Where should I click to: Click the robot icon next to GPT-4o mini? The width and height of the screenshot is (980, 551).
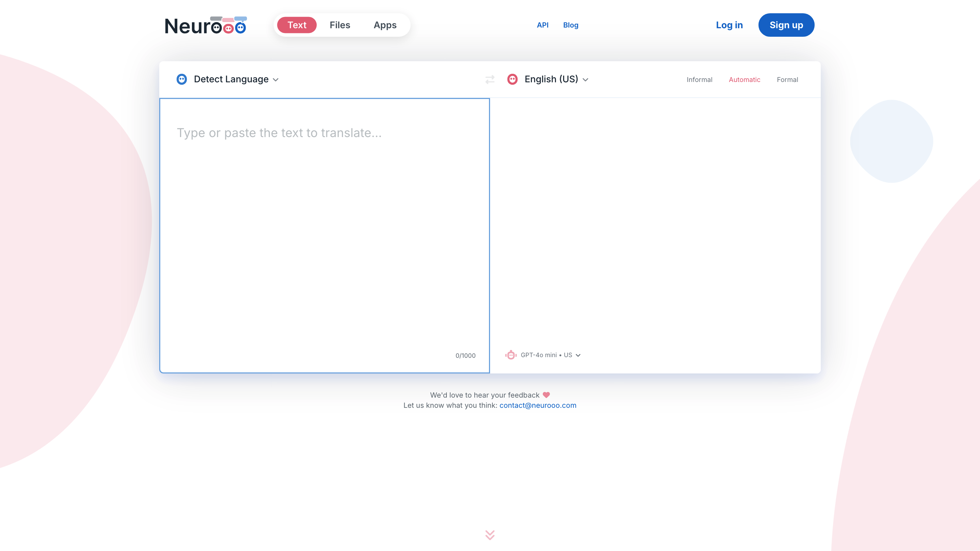click(510, 355)
